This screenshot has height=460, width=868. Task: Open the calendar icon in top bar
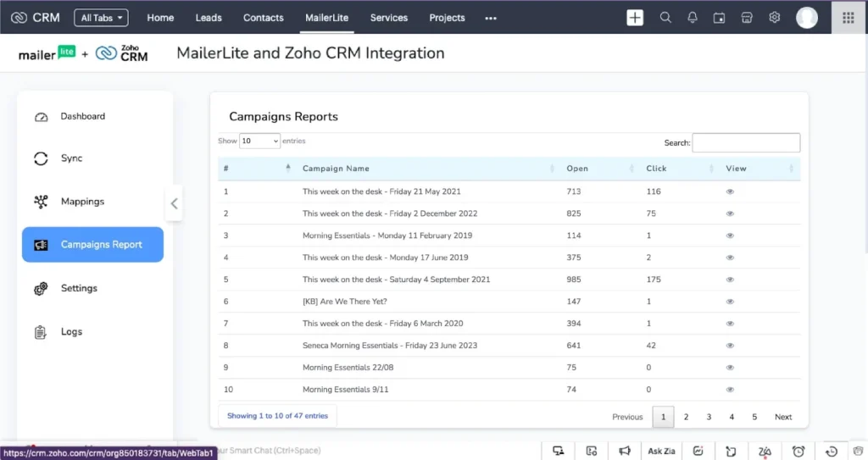[720, 18]
